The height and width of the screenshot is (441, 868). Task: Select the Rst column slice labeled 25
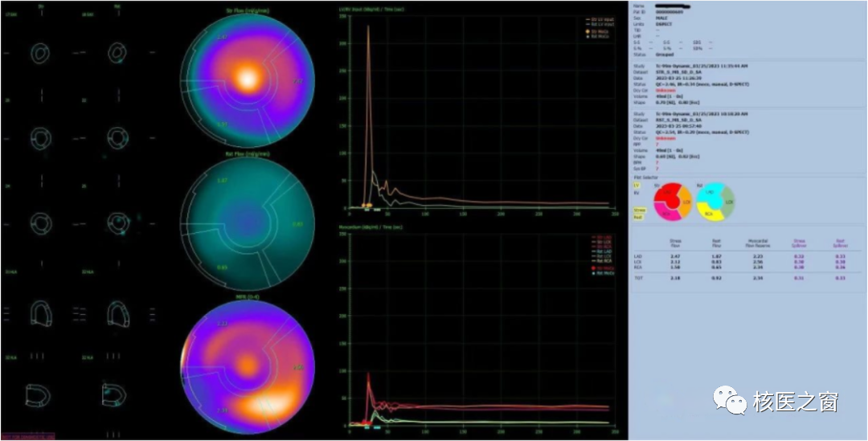[x=117, y=223]
